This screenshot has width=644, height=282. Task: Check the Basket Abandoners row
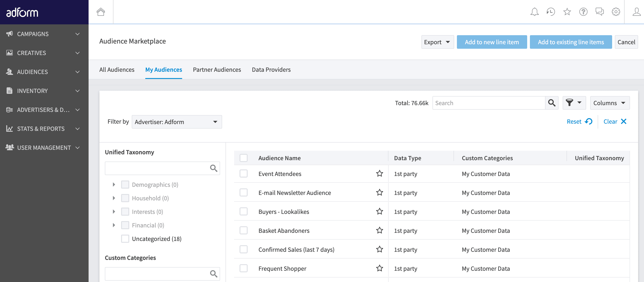point(244,230)
